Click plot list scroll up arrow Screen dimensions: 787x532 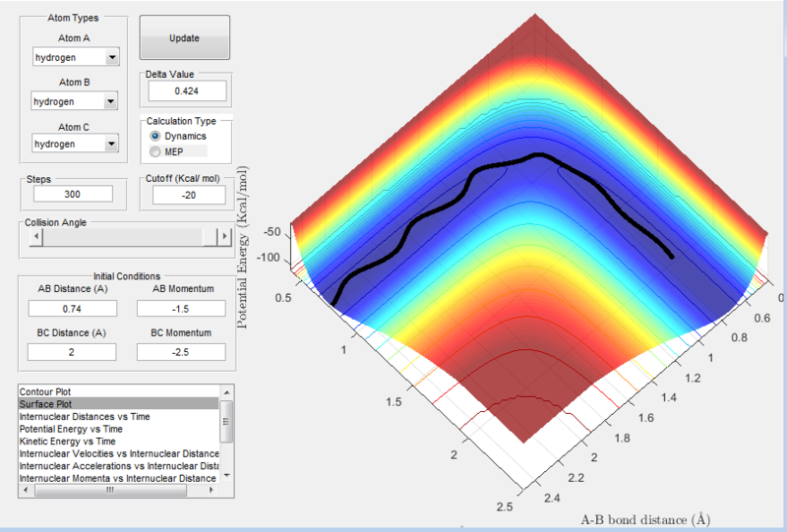click(227, 392)
